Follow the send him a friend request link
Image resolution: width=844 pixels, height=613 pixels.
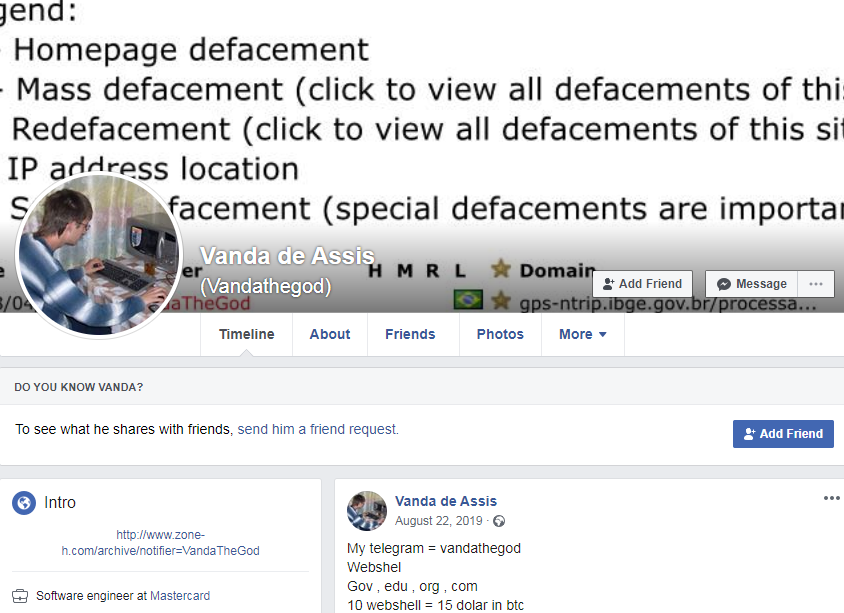[318, 429]
